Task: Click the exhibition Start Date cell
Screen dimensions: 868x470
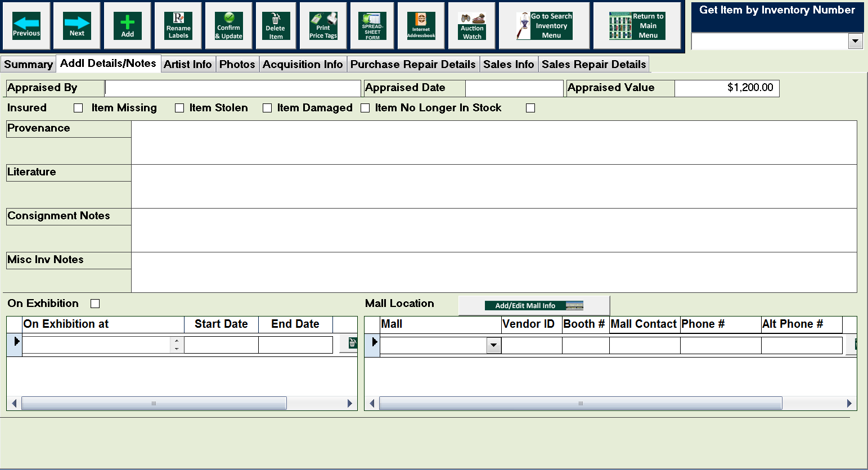Action: click(221, 345)
